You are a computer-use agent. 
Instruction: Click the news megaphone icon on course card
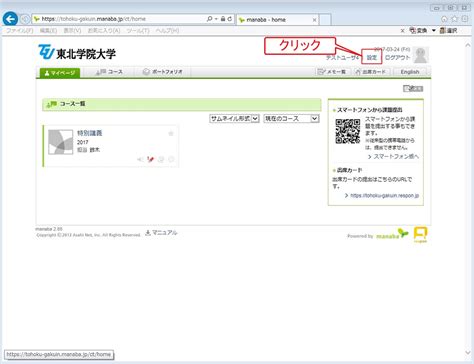(x=140, y=159)
